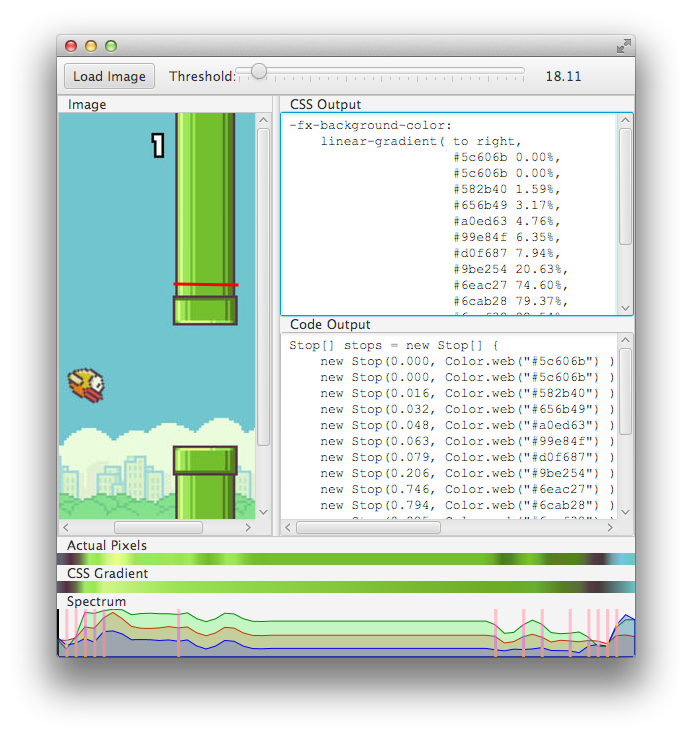Click the red sample line on the pipe
The width and height of the screenshot is (692, 736).
coord(206,284)
